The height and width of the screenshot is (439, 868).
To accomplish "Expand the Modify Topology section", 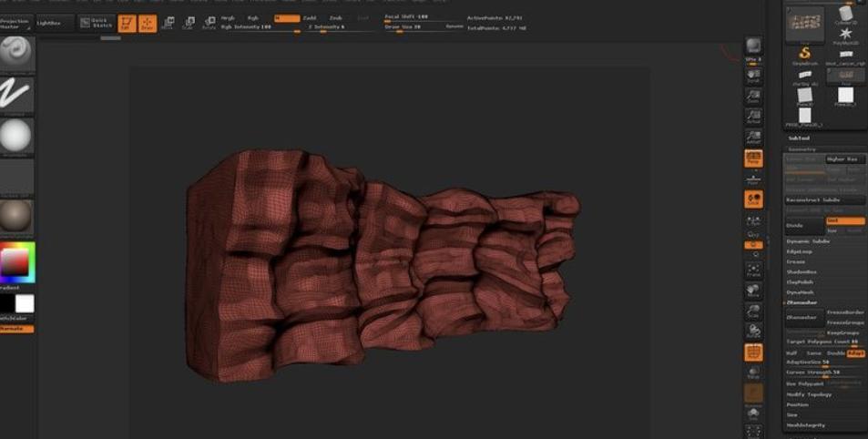I will (x=808, y=394).
